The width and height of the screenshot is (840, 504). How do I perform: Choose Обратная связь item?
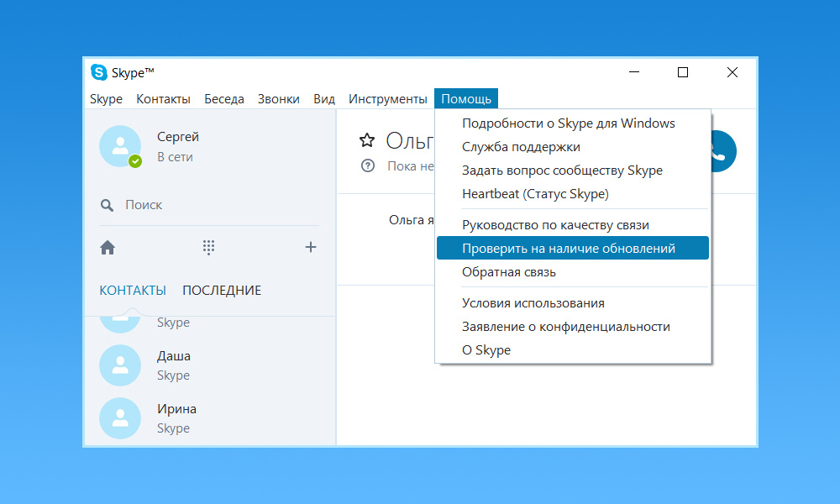573,272
